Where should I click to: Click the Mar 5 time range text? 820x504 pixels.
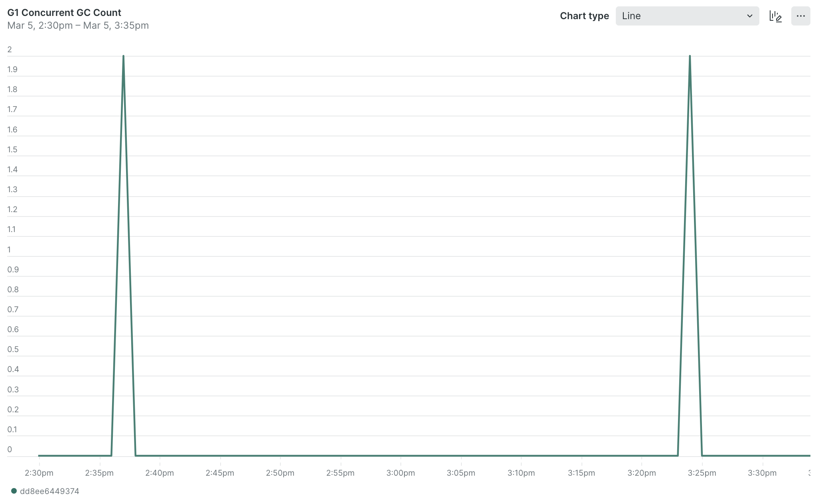[78, 25]
